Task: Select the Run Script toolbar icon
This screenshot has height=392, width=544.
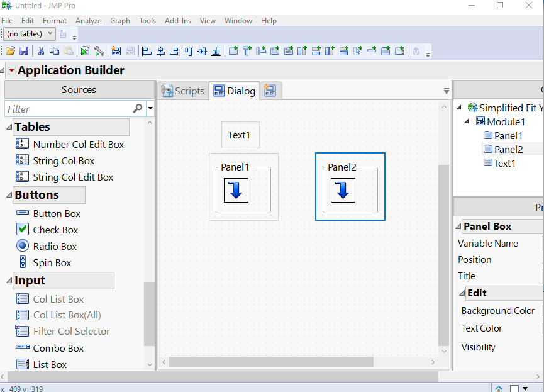Action: click(x=85, y=51)
